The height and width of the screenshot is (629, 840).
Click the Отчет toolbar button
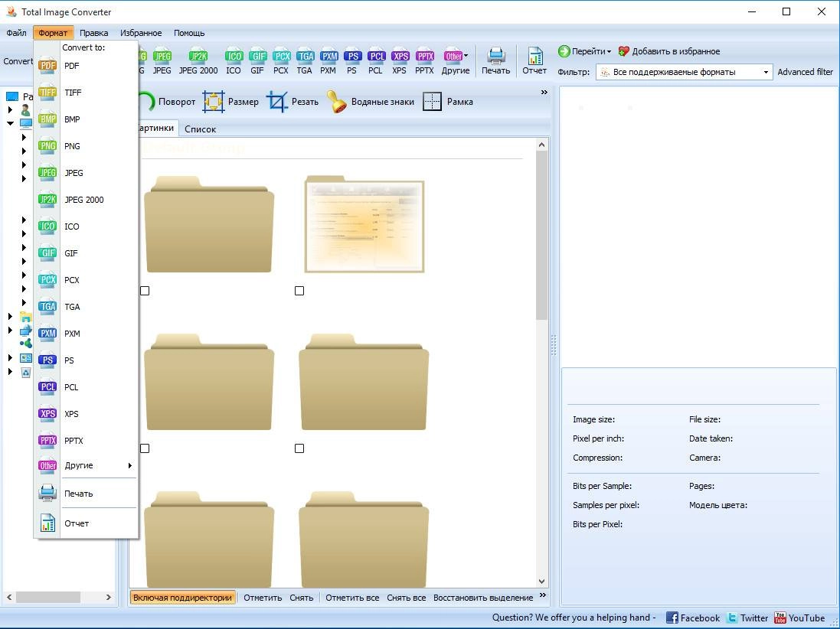coord(534,61)
